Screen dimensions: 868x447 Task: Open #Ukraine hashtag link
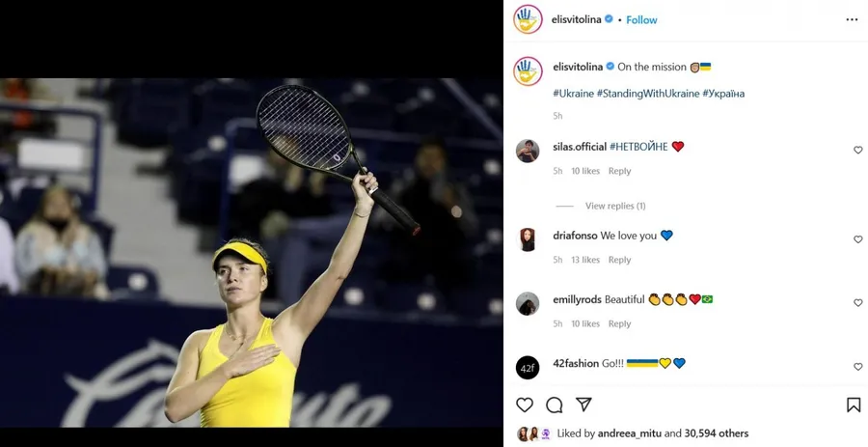pos(573,94)
